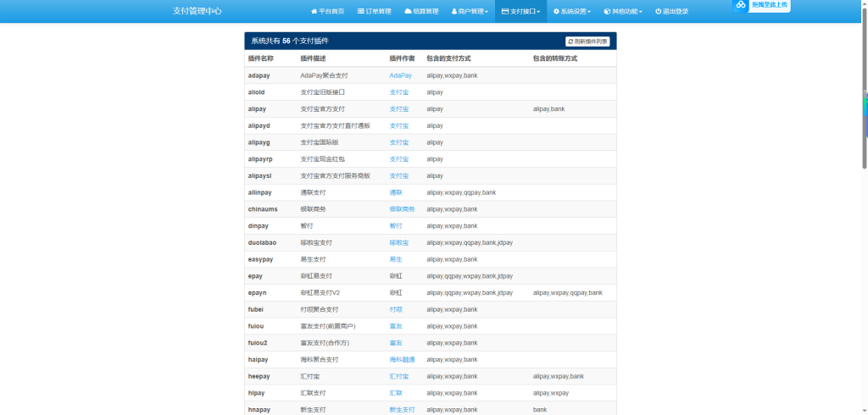
Task: Open 结算管理 from the top navigation
Action: (421, 11)
